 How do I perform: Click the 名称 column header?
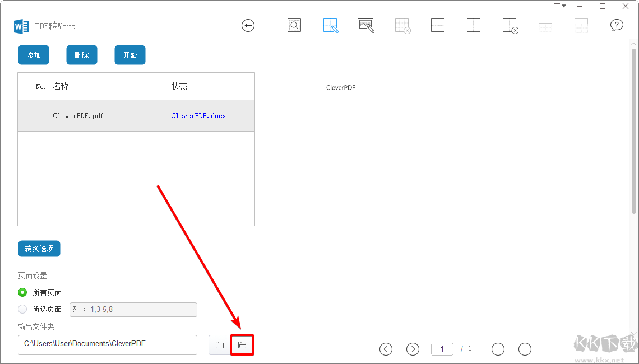coord(61,86)
